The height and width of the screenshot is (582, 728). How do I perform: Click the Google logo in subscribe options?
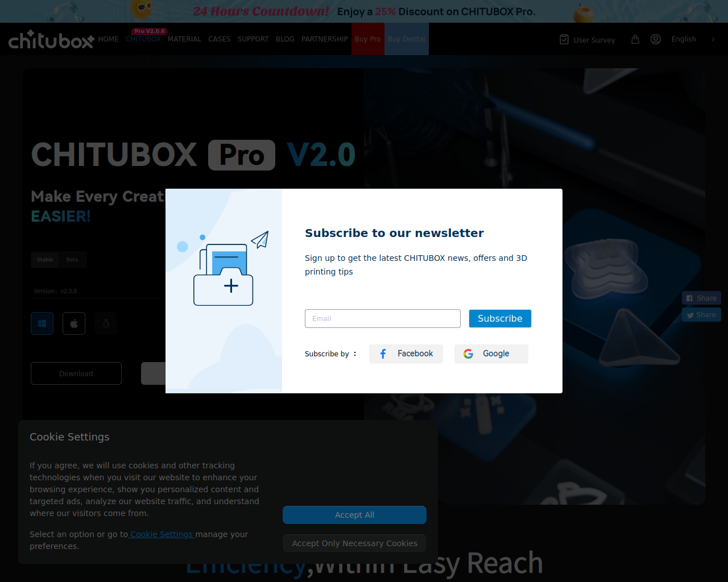[x=469, y=354]
